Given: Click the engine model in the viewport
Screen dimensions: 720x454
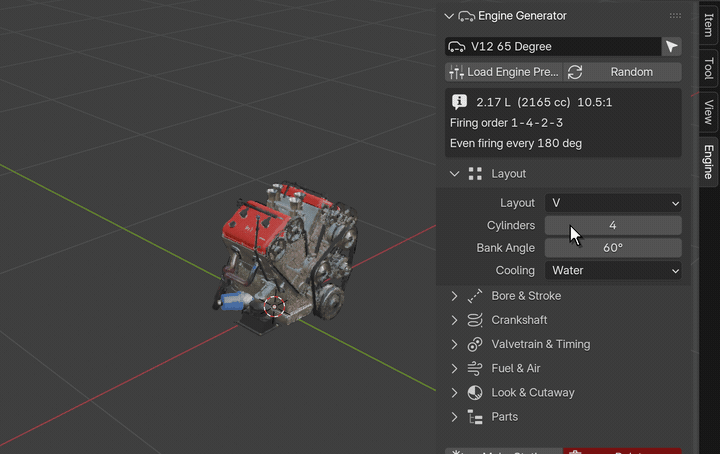Looking at the screenshot, I should point(285,257).
